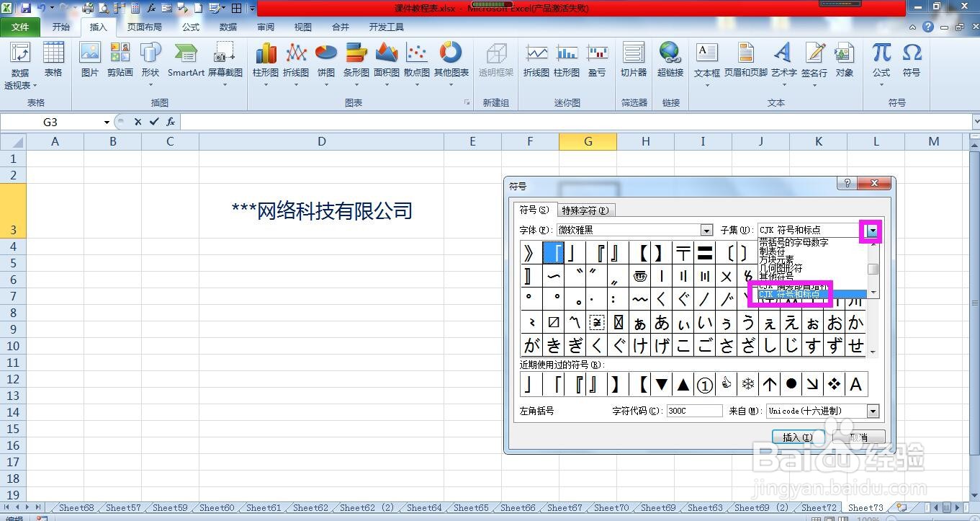Open the 屏幕截图 screenshot tool
The height and width of the screenshot is (521, 980).
click(x=225, y=63)
